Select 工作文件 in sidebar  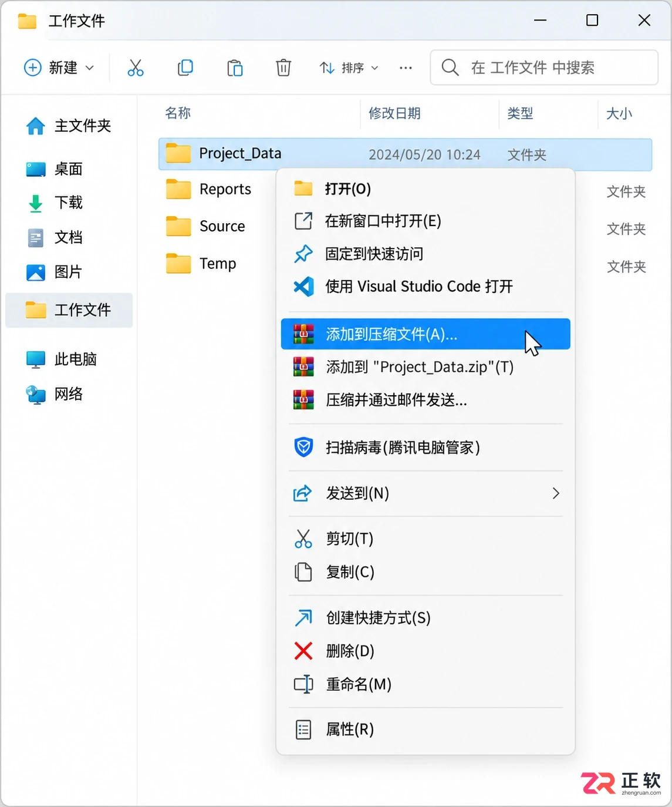click(69, 310)
